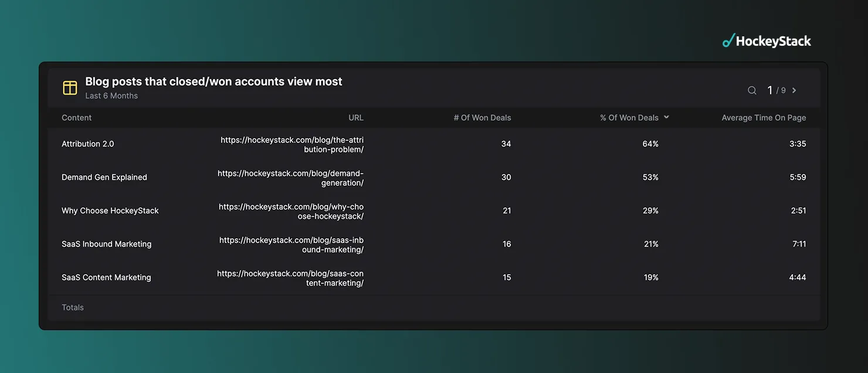Click the 30 won deals value

pyautogui.click(x=506, y=177)
